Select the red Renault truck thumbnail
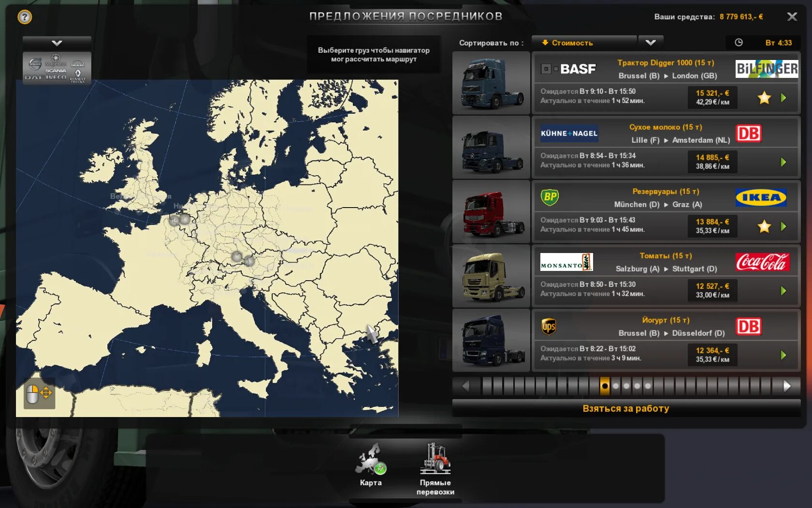 coord(492,212)
